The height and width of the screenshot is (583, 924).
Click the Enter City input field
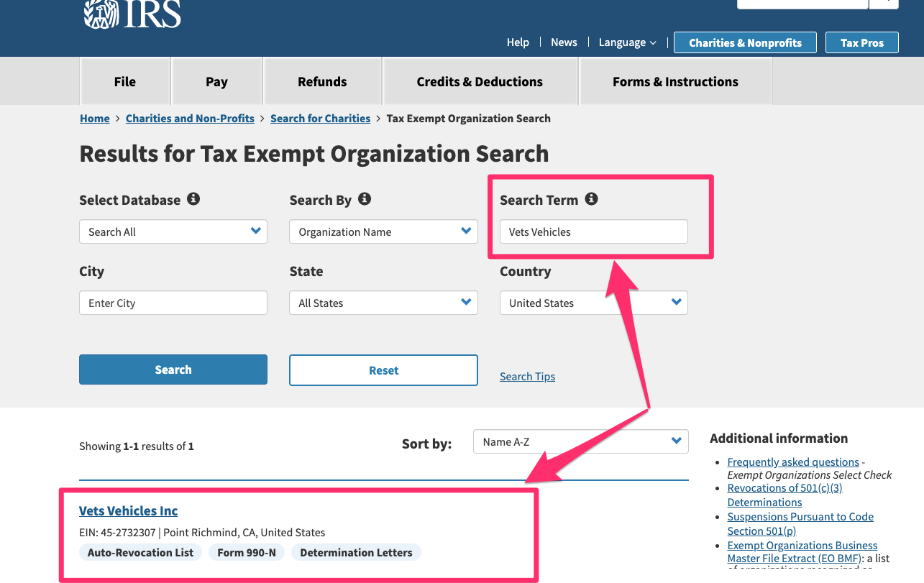(x=173, y=303)
